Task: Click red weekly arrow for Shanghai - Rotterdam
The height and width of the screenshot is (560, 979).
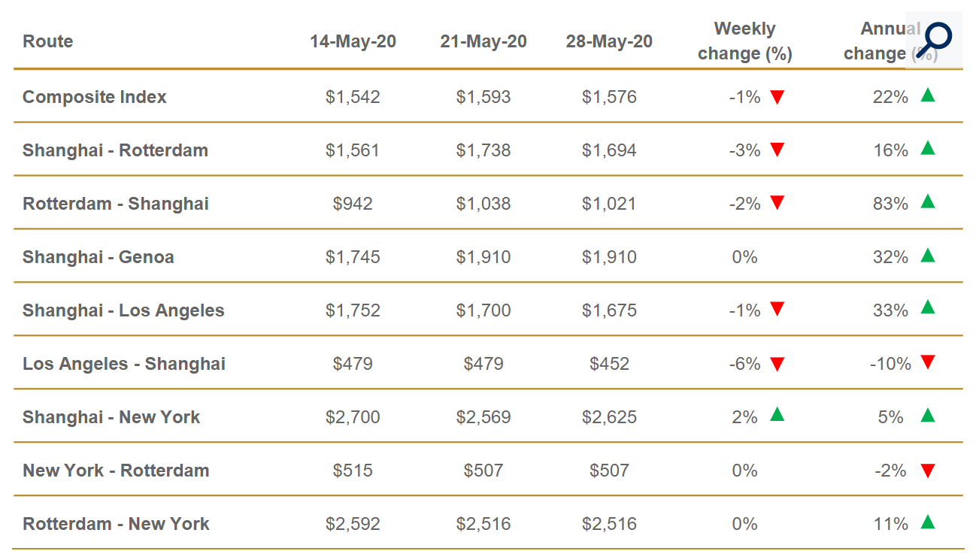Action: pyautogui.click(x=777, y=150)
